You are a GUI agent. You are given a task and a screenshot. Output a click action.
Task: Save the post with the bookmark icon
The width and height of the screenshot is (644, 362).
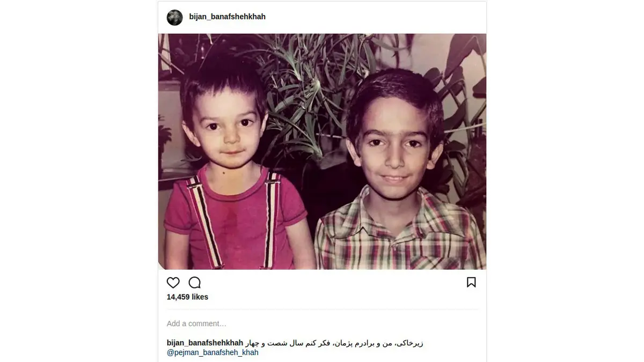tap(471, 283)
